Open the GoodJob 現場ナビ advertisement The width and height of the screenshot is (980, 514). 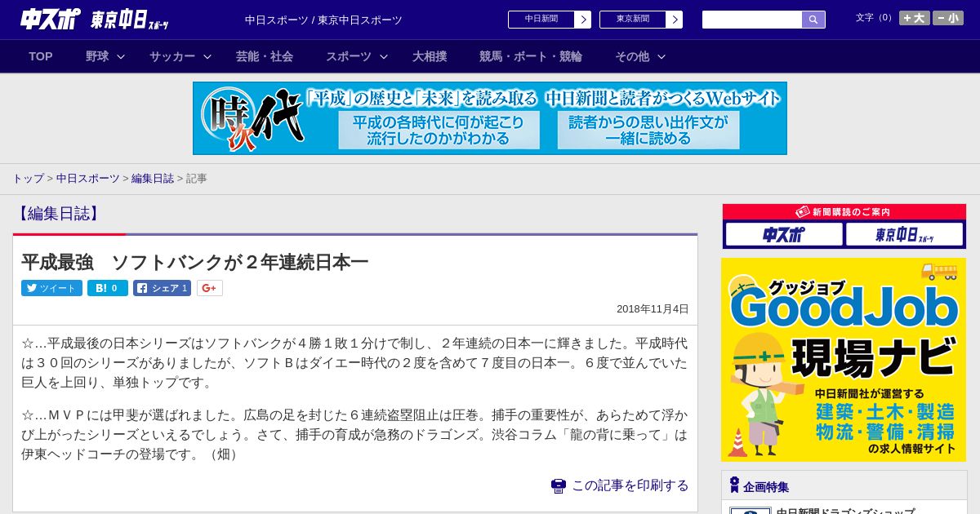844,360
